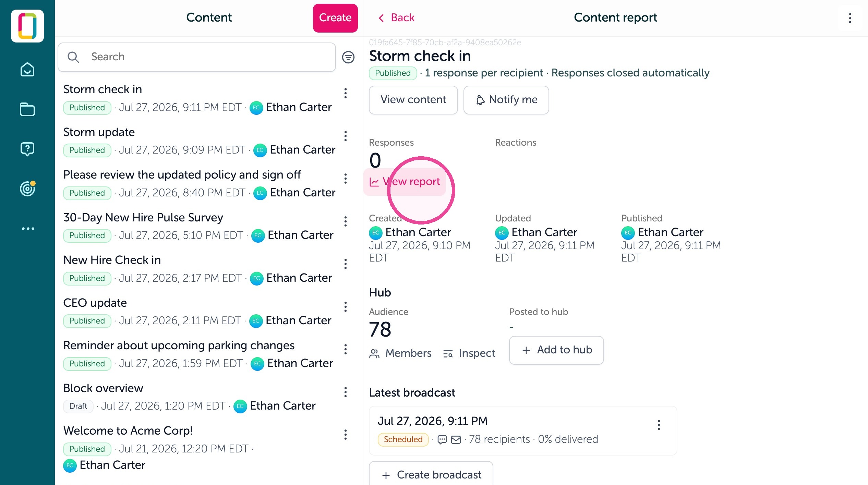Click the Notify me button

pyautogui.click(x=506, y=100)
